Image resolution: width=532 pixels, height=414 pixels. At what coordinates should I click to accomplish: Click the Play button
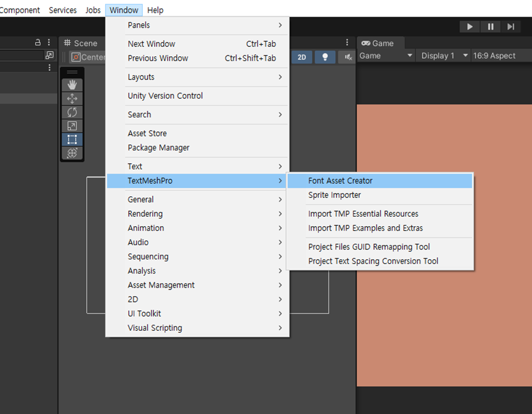coord(470,26)
